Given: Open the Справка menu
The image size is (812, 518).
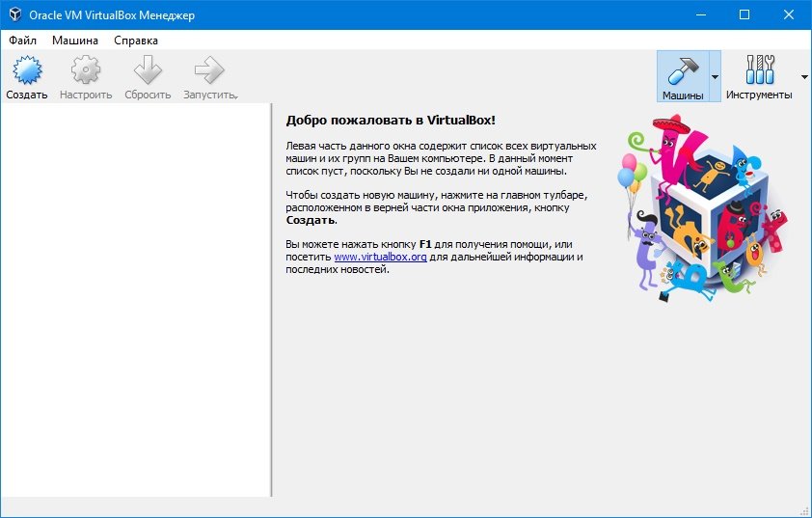Looking at the screenshot, I should [x=136, y=41].
